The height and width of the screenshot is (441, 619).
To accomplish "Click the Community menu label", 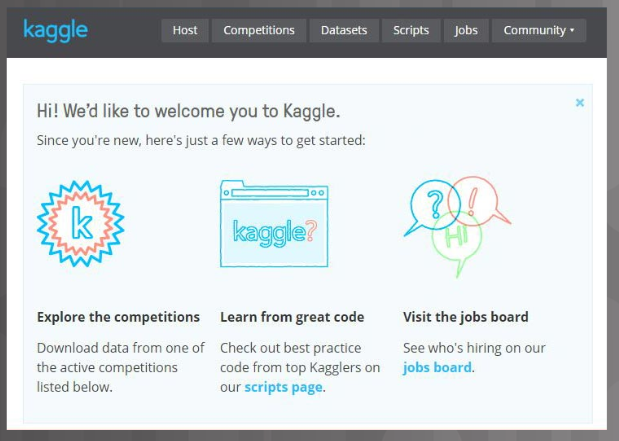I will tap(535, 30).
